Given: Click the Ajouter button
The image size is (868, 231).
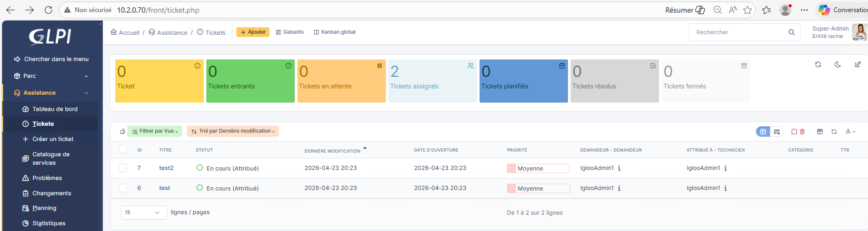Looking at the screenshot, I should (253, 32).
